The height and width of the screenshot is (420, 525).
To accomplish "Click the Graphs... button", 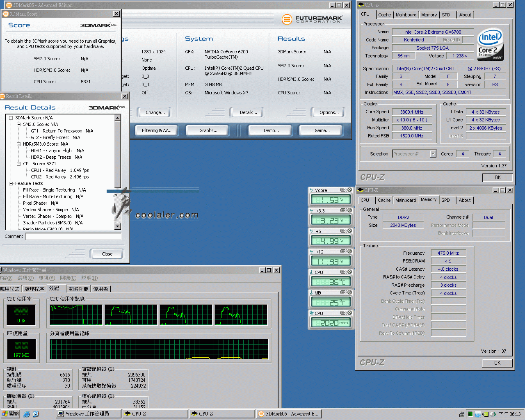I will point(208,130).
